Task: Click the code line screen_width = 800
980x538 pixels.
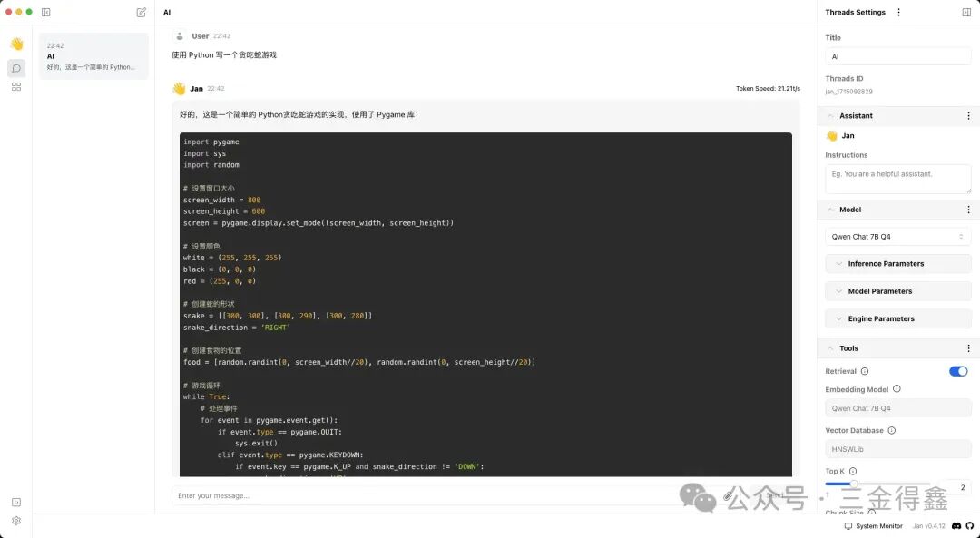Action: tap(222, 200)
